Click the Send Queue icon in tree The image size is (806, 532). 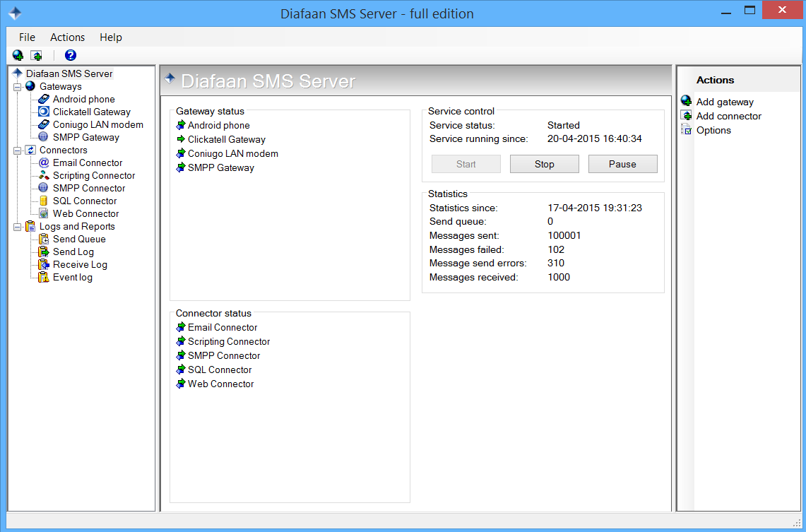coord(44,239)
